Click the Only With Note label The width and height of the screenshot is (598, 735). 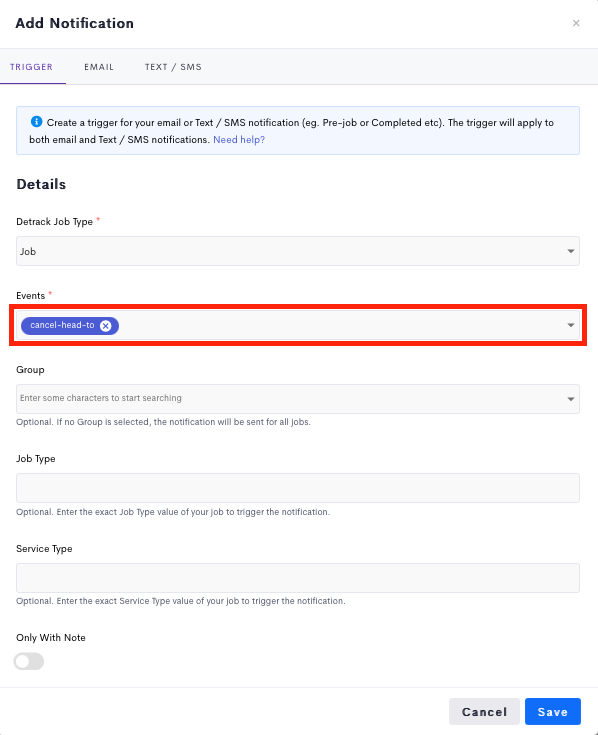pos(51,638)
